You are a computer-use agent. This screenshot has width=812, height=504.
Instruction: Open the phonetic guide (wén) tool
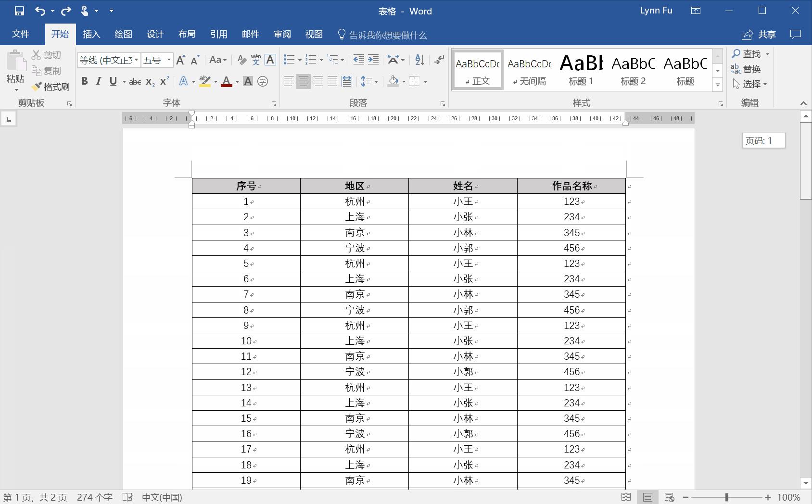pos(256,60)
